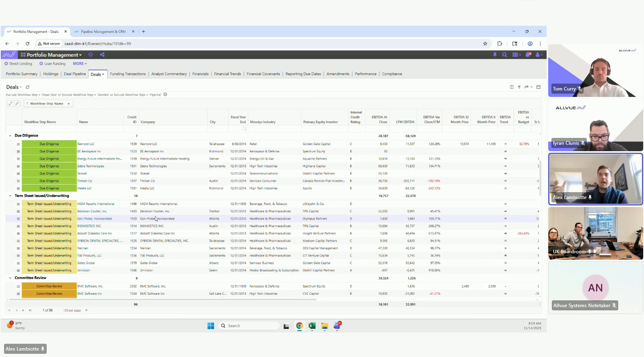This screenshot has height=357, width=644.
Task: Open the new browser tab plus button
Action: [143, 31]
